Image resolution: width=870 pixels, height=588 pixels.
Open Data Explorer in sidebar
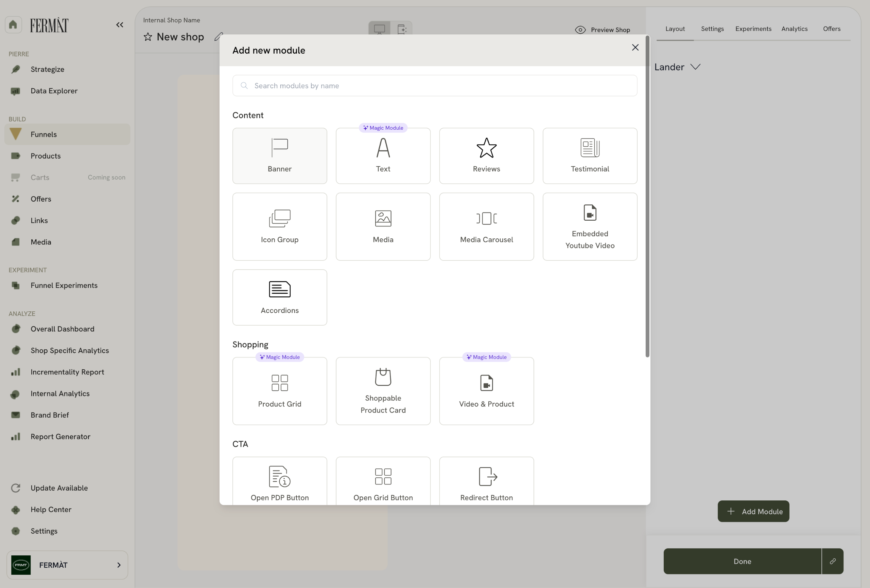54,91
